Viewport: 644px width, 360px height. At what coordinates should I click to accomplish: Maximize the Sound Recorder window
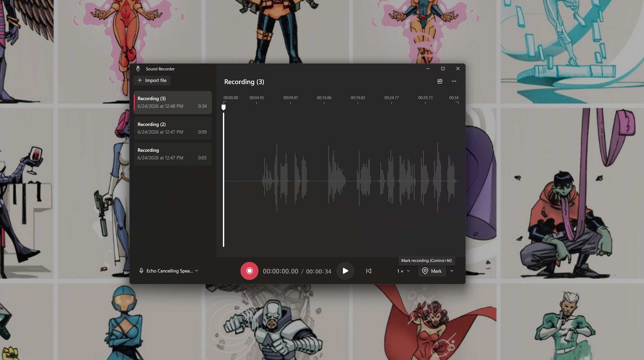click(443, 69)
